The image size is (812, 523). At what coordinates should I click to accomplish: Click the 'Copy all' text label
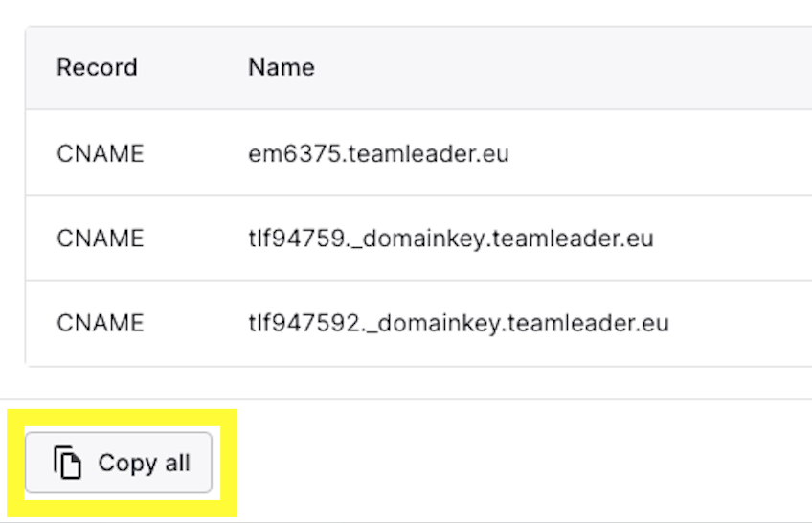tap(144, 463)
